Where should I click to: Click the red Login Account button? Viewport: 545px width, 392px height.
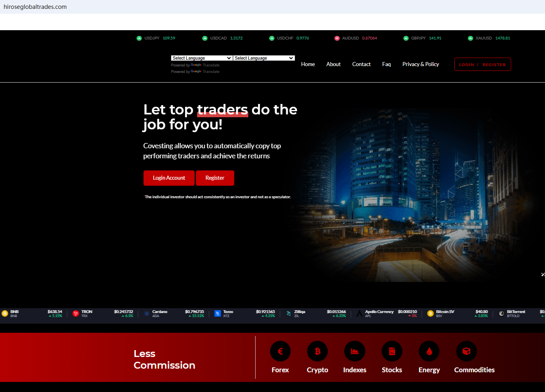(x=169, y=178)
